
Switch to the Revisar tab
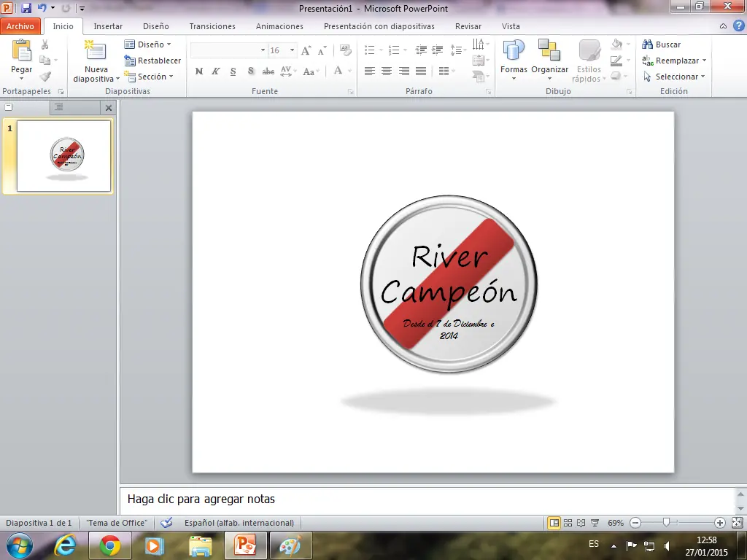(468, 26)
